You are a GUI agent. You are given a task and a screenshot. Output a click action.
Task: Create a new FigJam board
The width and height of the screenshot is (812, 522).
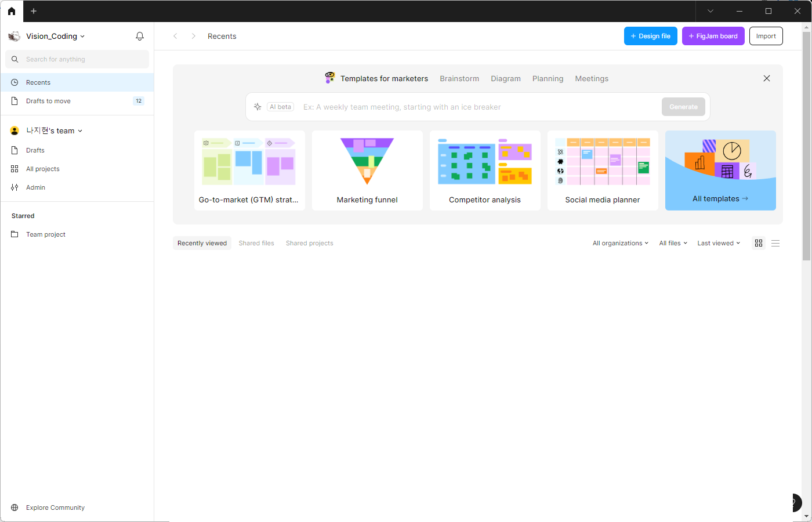[713, 36]
